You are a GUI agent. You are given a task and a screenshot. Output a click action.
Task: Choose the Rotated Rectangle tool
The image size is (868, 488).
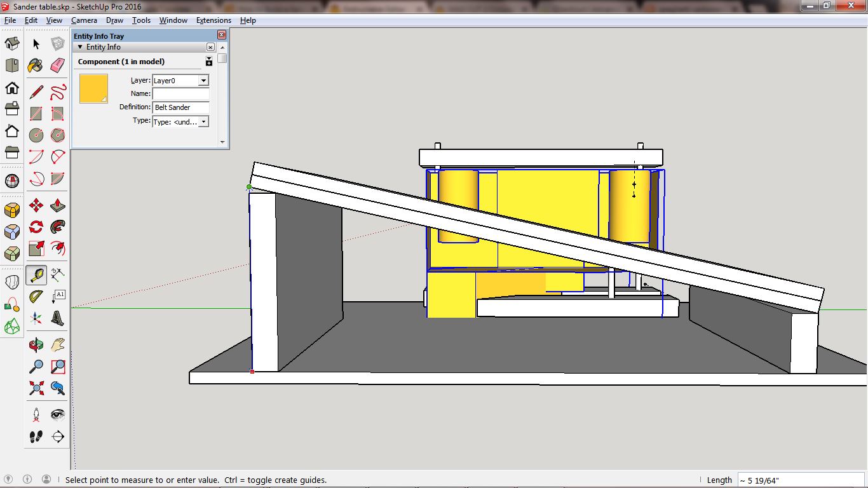click(x=58, y=114)
